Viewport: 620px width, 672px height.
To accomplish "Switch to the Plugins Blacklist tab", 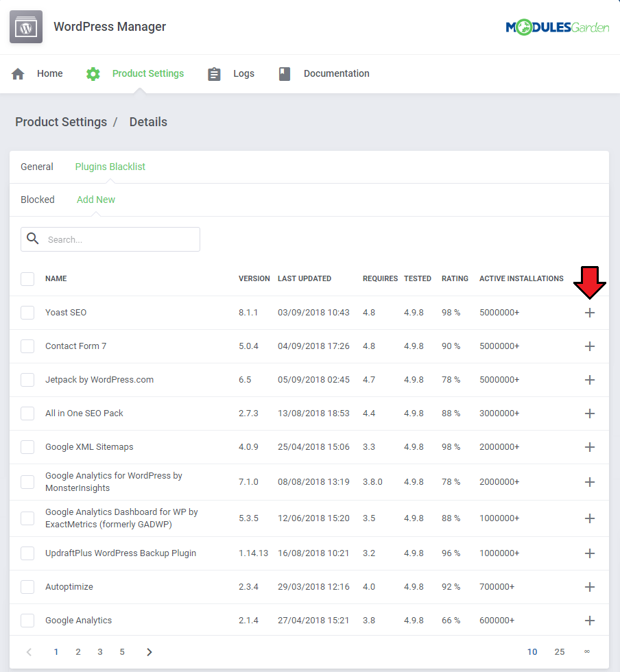I will point(110,167).
